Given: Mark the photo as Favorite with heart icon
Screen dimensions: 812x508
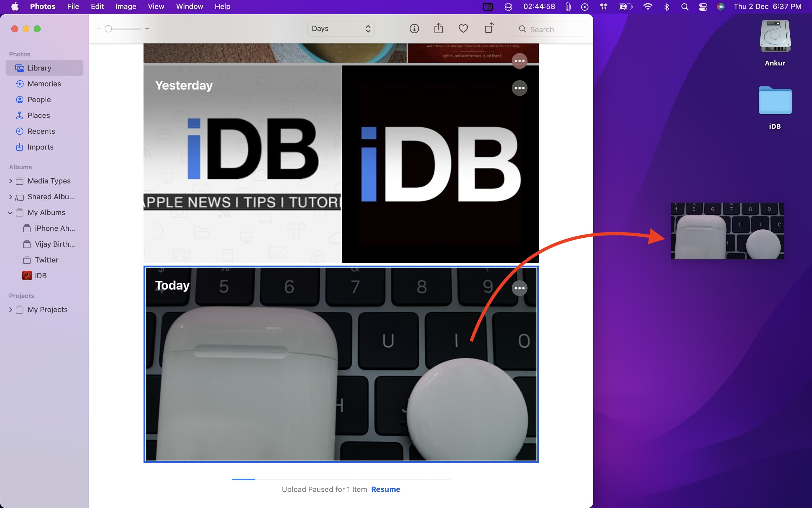Looking at the screenshot, I should click(x=463, y=29).
